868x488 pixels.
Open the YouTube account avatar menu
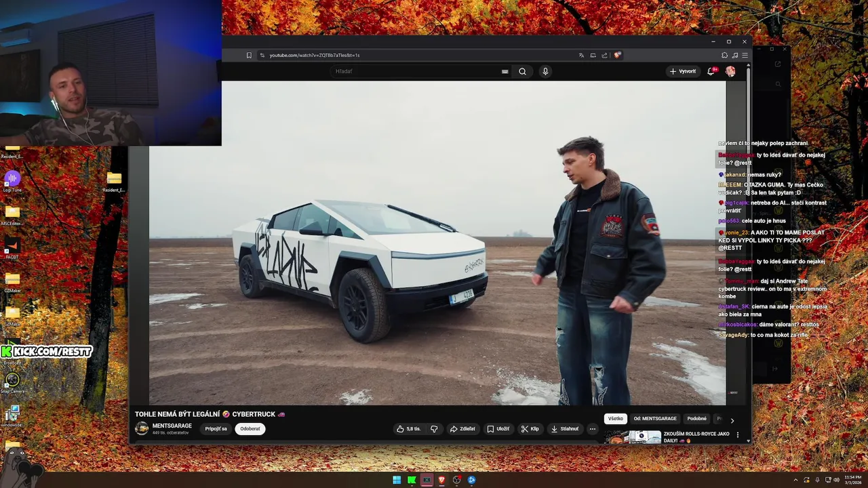tap(730, 71)
